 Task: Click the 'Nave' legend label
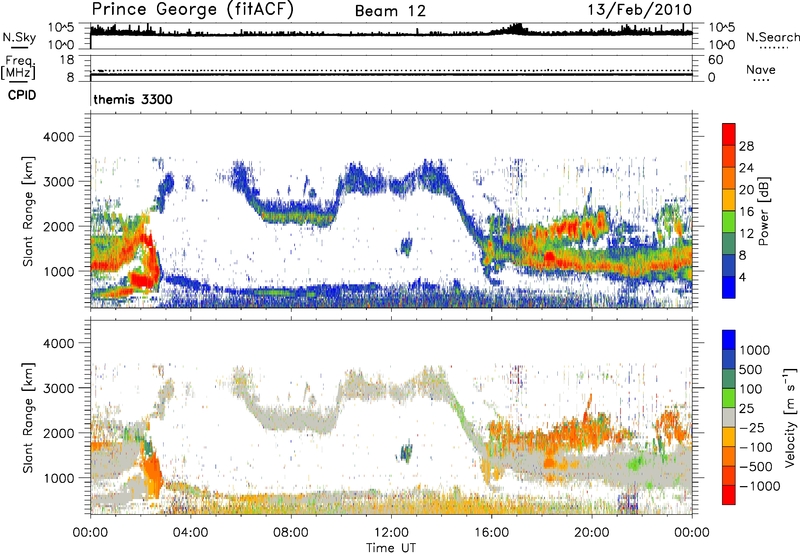pyautogui.click(x=761, y=69)
